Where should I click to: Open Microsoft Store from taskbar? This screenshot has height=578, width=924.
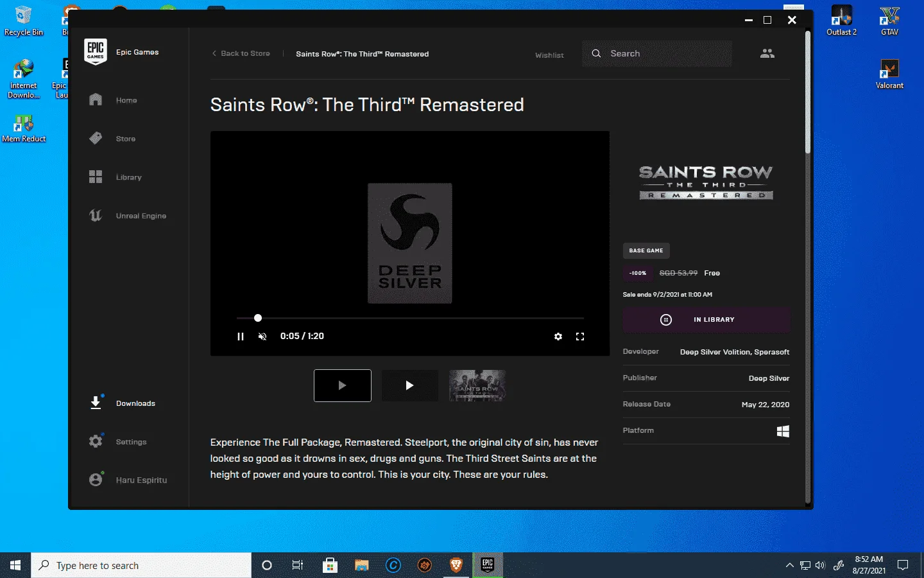(x=330, y=565)
